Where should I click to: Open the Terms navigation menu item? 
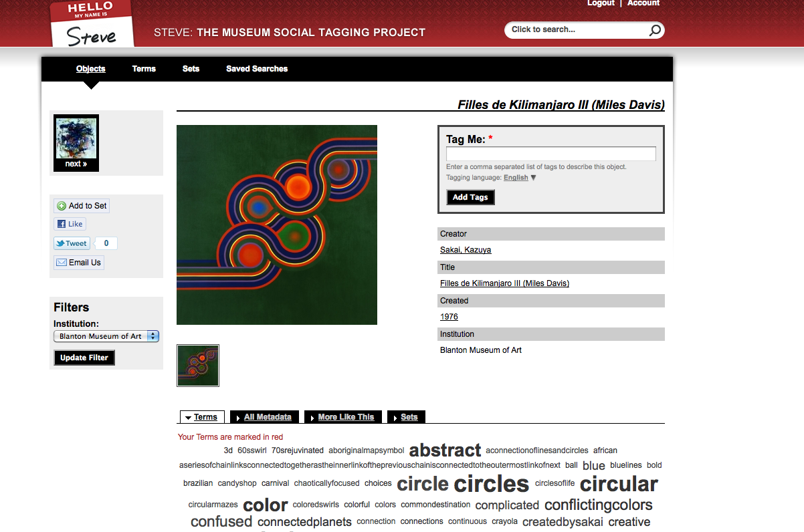coord(144,69)
